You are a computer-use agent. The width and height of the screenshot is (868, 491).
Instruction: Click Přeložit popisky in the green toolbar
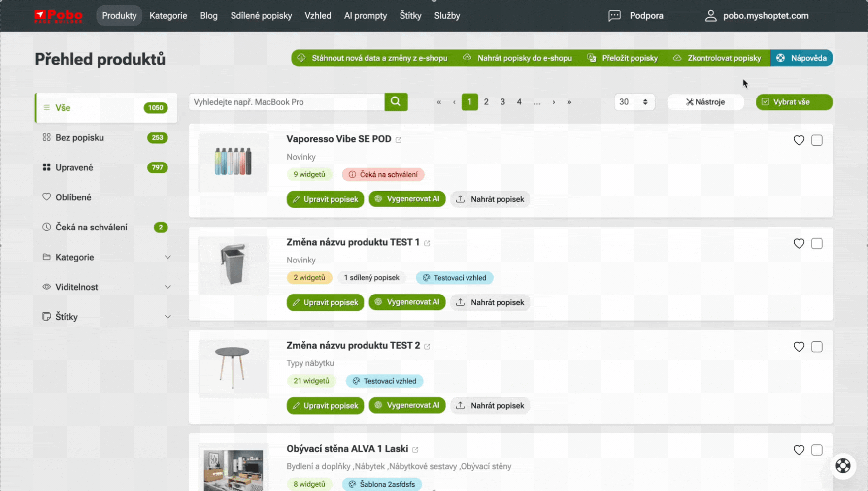pyautogui.click(x=622, y=58)
